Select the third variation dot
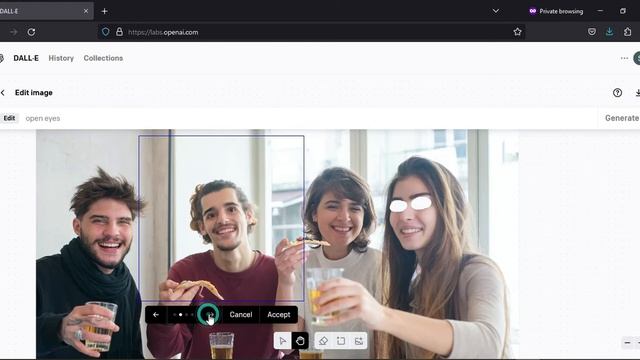The width and height of the screenshot is (640, 360). point(187,315)
